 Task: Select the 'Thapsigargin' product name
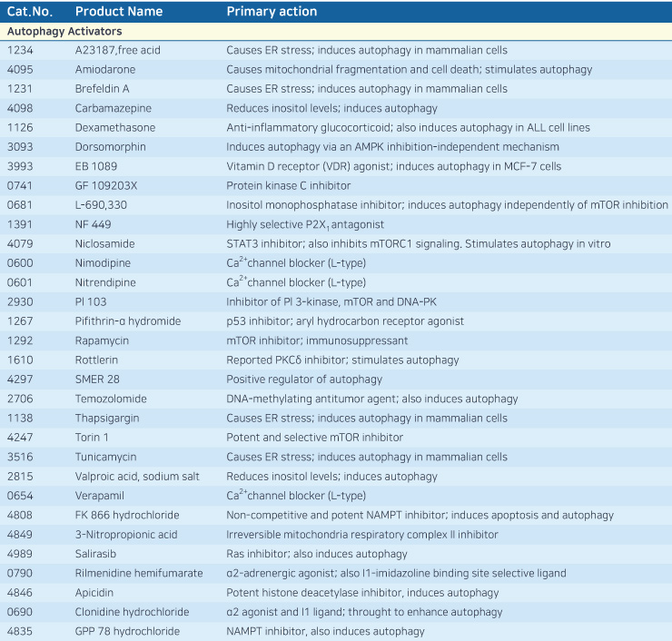[107, 419]
